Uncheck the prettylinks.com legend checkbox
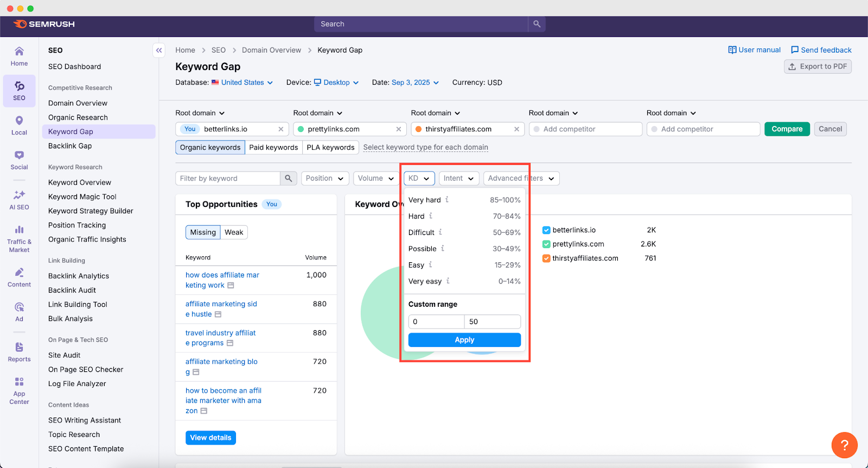Viewport: 868px width, 468px height. [x=546, y=244]
